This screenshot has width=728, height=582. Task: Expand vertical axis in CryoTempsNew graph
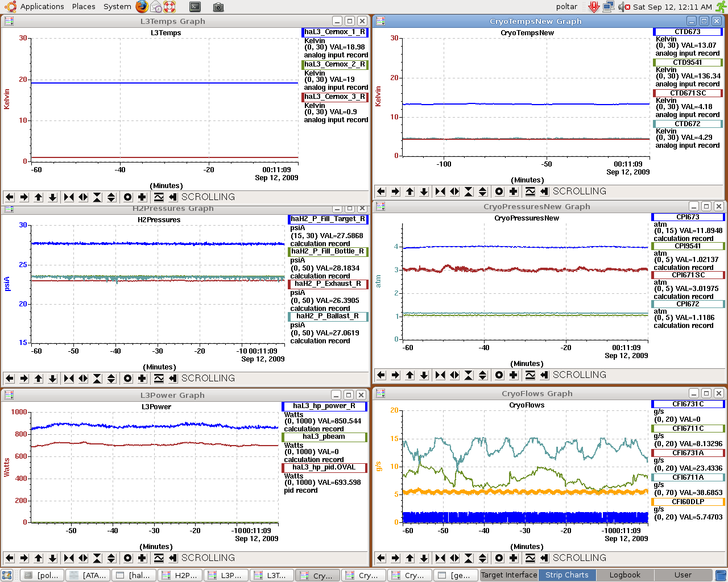pyautogui.click(x=483, y=192)
